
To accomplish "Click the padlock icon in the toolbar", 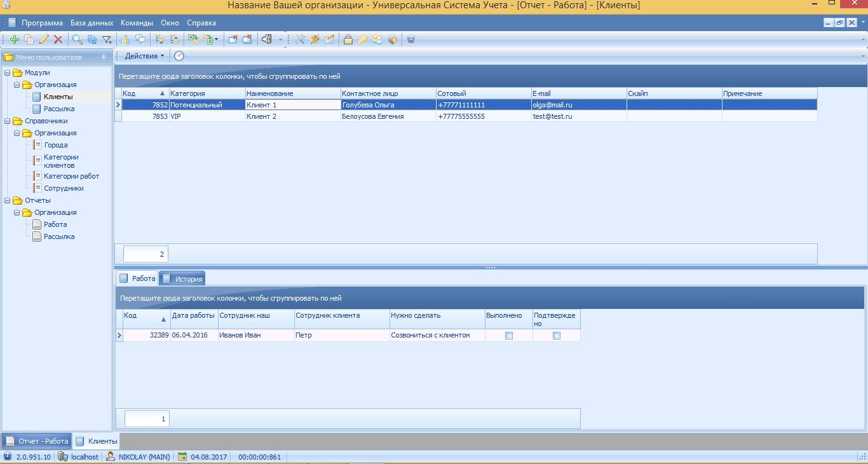I will [x=348, y=39].
